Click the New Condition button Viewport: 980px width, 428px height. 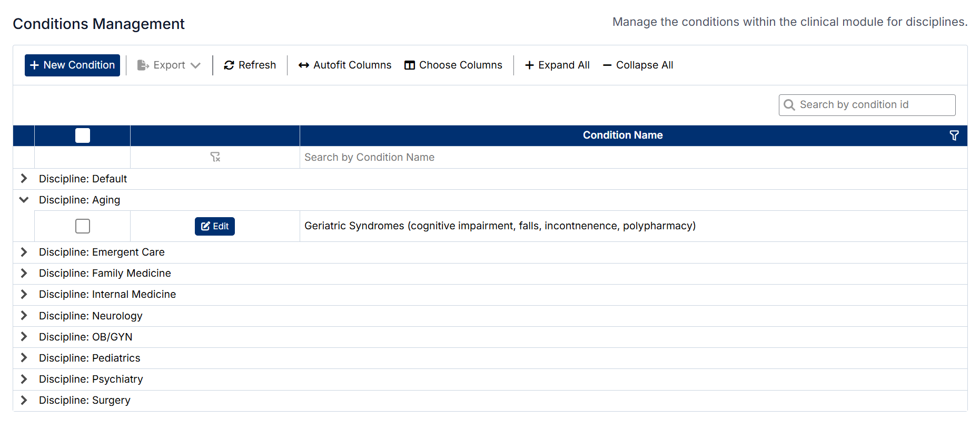[x=72, y=65]
